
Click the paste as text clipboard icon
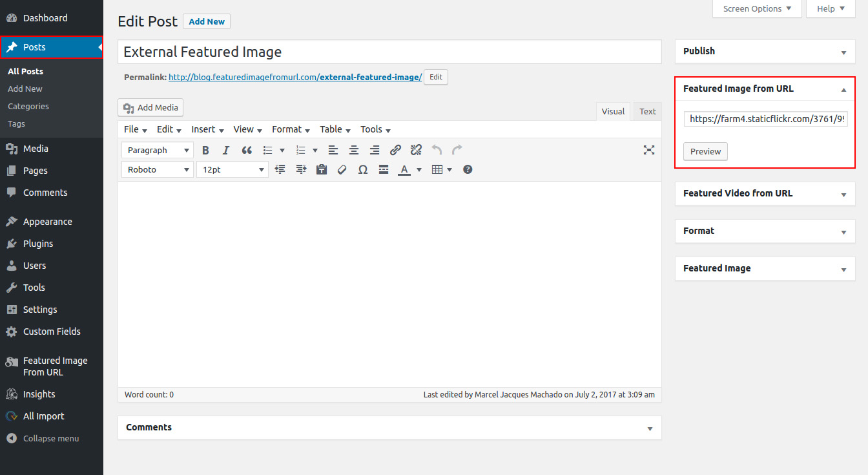[x=322, y=169]
